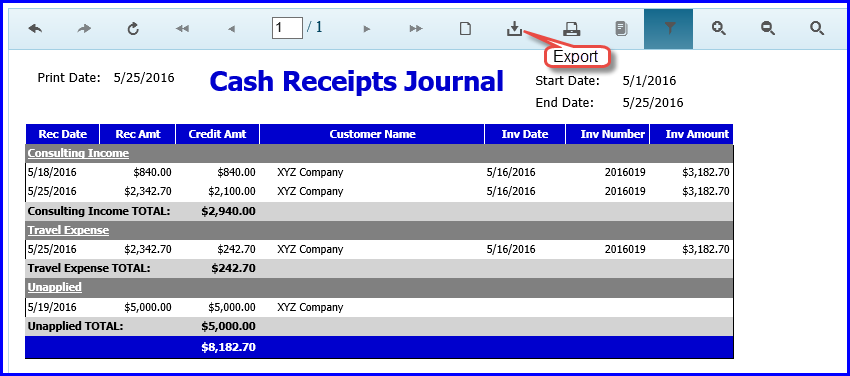850x376 pixels.
Task: Toggle the highlighted filter funnel icon
Action: point(668,29)
